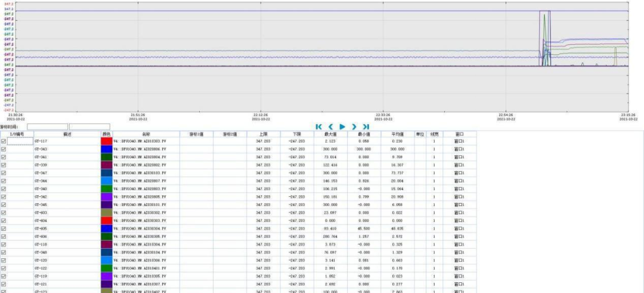This screenshot has height=293, width=644.
Task: Step forward to the next trend page
Action: [x=354, y=127]
